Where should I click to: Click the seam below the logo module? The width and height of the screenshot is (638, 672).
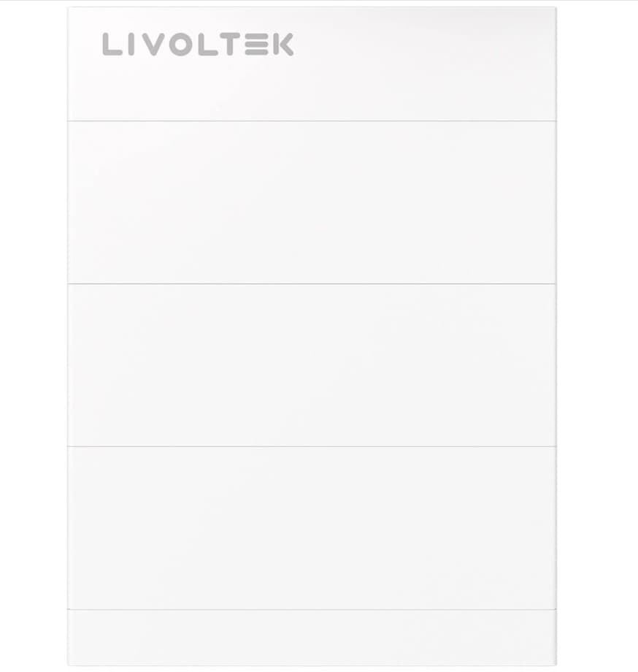pos(312,121)
